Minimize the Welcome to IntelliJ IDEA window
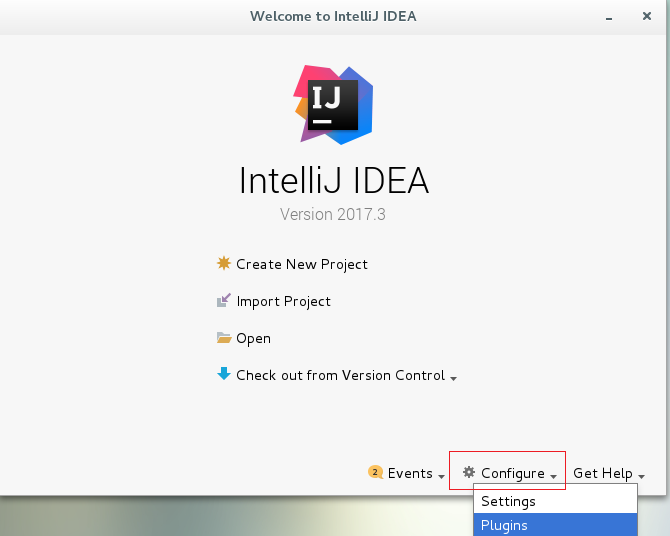The height and width of the screenshot is (536, 670). (x=609, y=17)
